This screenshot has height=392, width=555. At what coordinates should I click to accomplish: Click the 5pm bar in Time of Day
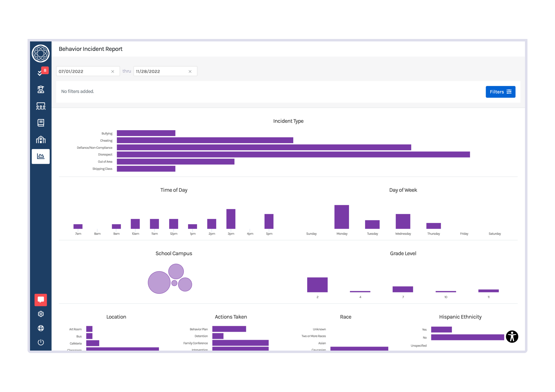[x=269, y=221]
